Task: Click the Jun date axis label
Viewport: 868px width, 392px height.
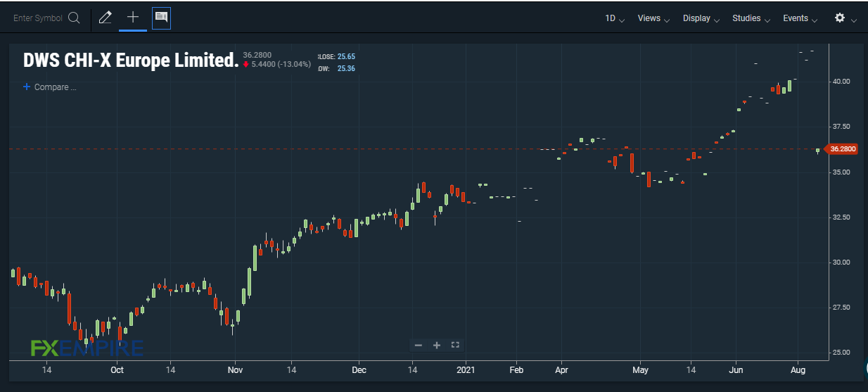Action: [x=736, y=369]
